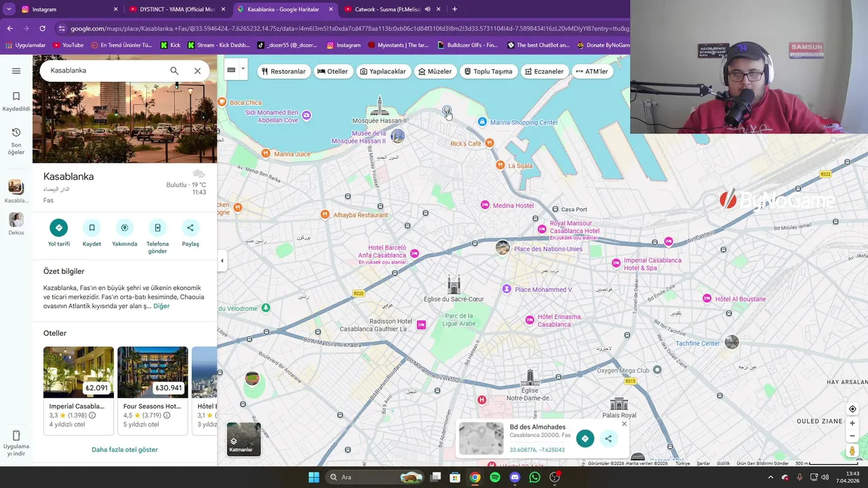Viewport: 868px width, 488px height.
Task: Click Daha fazla otel göster link
Action: 125,449
